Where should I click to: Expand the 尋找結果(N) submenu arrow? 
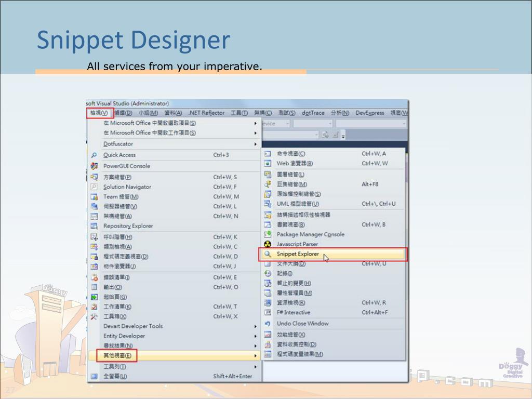256,345
